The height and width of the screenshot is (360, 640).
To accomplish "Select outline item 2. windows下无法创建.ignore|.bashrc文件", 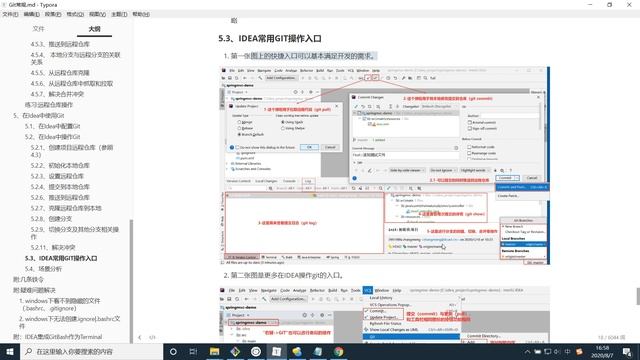I will click(70, 322).
